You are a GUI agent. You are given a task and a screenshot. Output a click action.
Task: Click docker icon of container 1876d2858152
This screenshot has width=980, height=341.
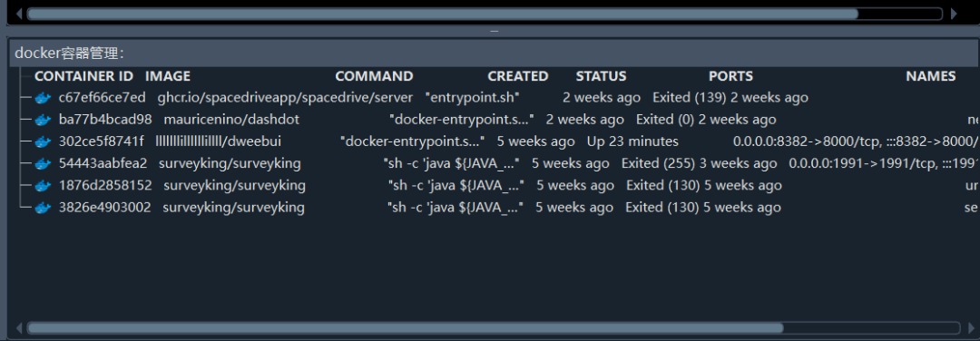(x=43, y=186)
